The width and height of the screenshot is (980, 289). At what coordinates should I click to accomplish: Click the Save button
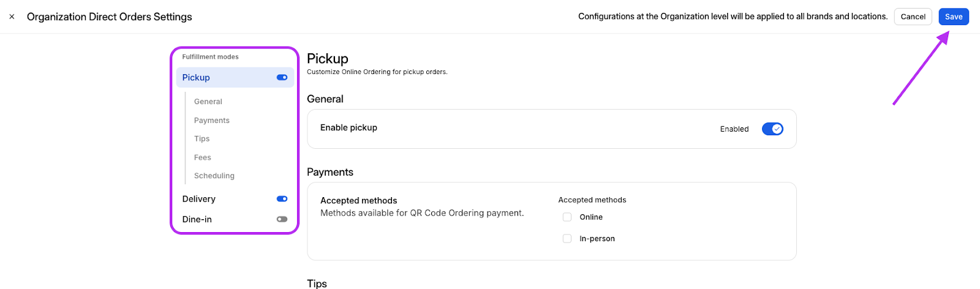(x=953, y=17)
